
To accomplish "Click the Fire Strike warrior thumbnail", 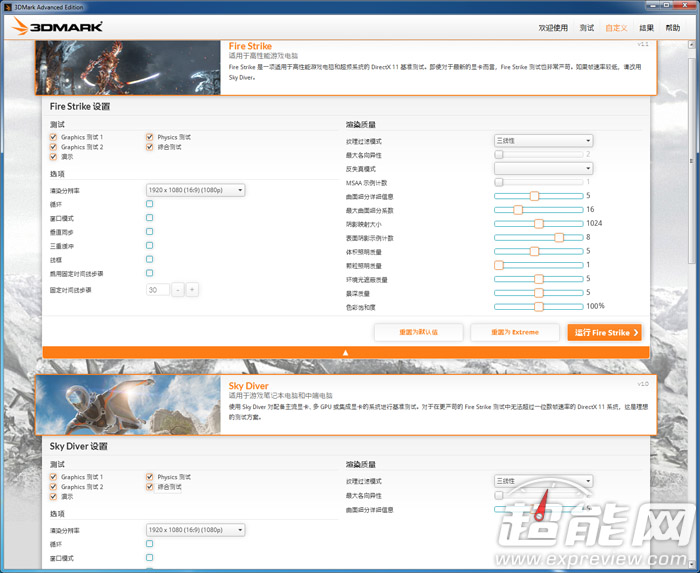I will (128, 68).
